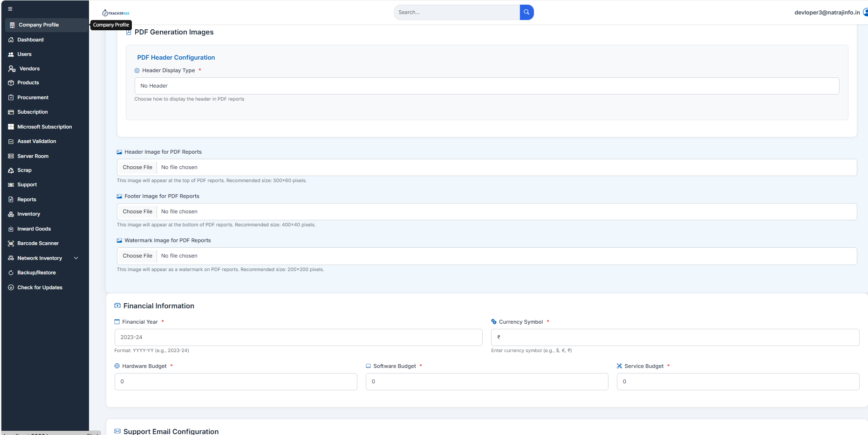Click the Software Budget input field
The height and width of the screenshot is (435, 868).
click(x=487, y=381)
